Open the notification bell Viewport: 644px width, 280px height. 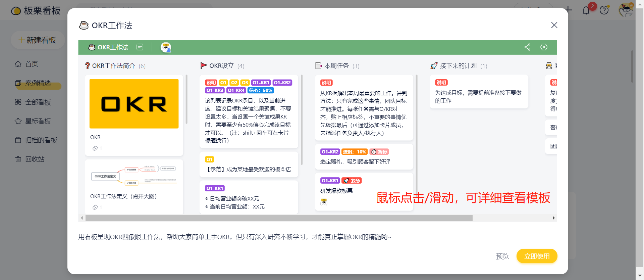[586, 10]
